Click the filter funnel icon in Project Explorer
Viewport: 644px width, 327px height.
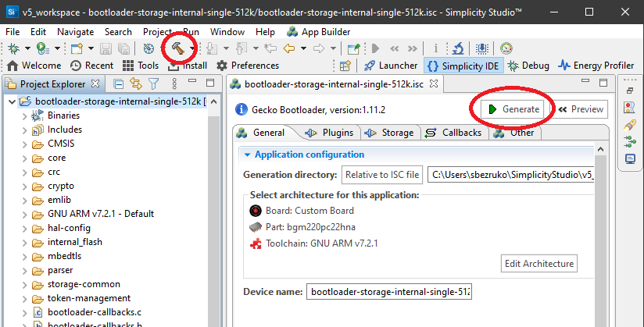154,84
